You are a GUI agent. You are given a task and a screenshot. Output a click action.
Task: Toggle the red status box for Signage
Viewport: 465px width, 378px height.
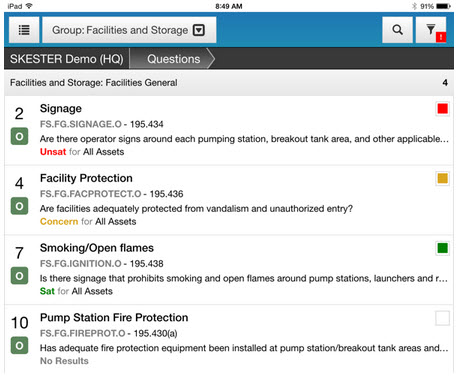(x=442, y=109)
